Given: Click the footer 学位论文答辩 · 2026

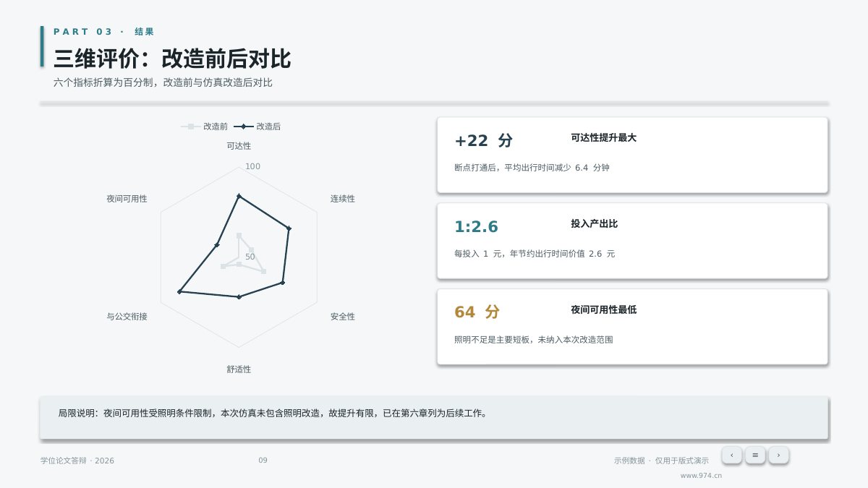Looking at the screenshot, I should (77, 461).
